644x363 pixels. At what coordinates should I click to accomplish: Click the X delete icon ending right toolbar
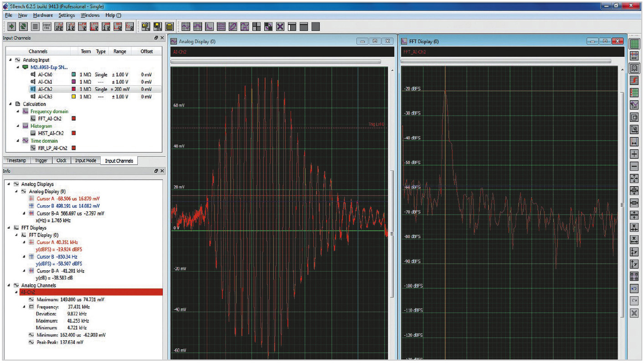[634, 313]
